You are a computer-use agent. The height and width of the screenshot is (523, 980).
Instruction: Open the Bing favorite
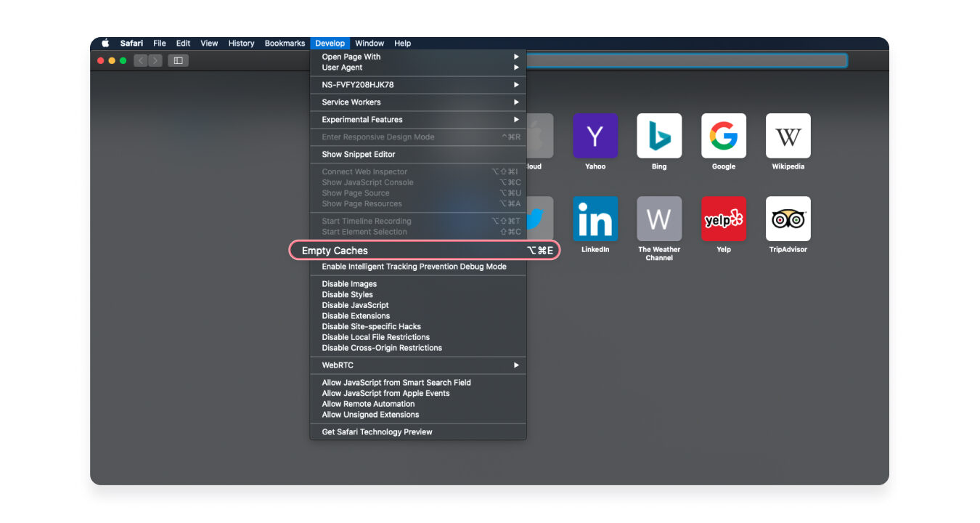pyautogui.click(x=659, y=136)
